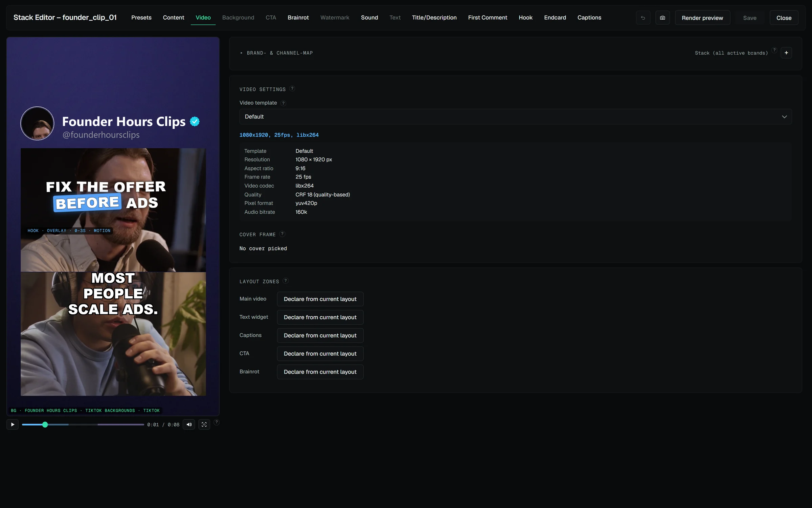Click the playback scrubber handle

[x=45, y=424]
